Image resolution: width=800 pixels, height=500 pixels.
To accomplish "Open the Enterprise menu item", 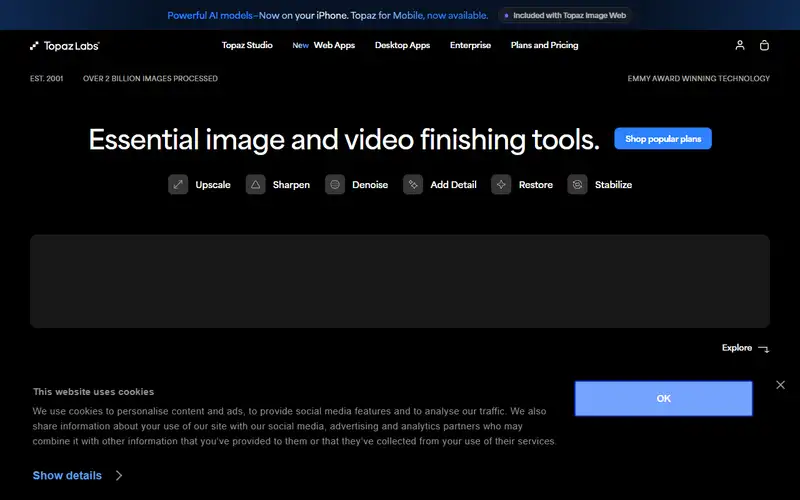I will (470, 45).
